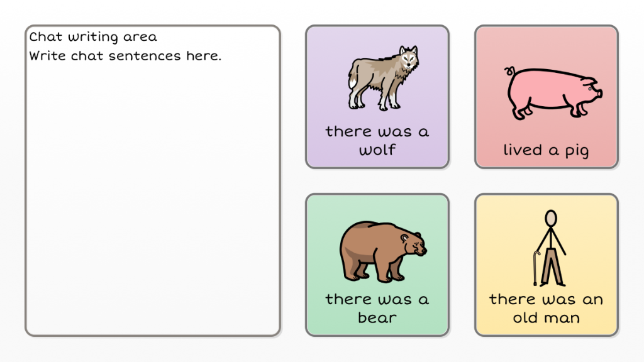Choose the pink pig card background
Image resolution: width=644 pixels, height=362 pixels.
click(547, 97)
